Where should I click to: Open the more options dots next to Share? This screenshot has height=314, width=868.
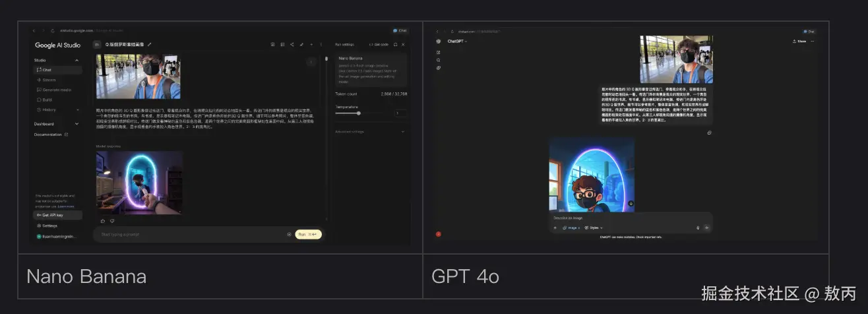pyautogui.click(x=813, y=41)
